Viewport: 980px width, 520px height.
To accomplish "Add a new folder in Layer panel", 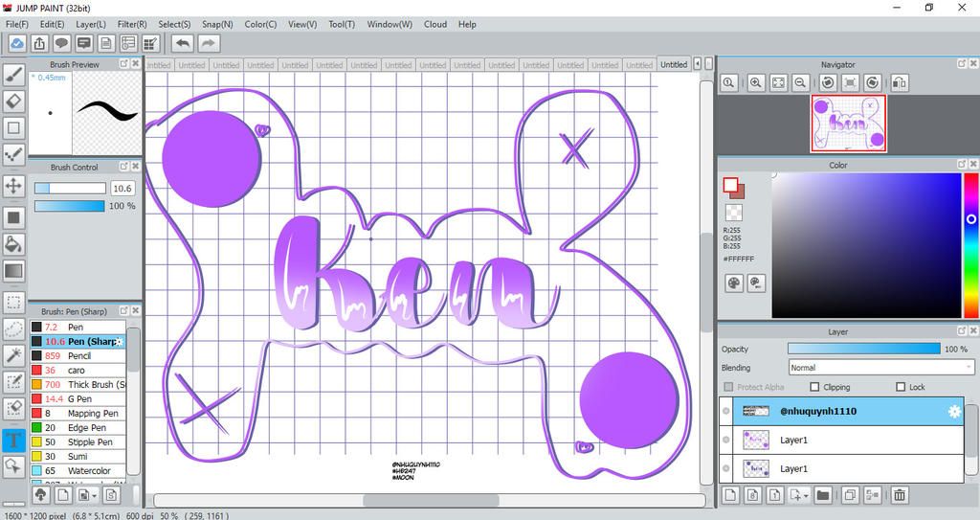I will pyautogui.click(x=822, y=495).
